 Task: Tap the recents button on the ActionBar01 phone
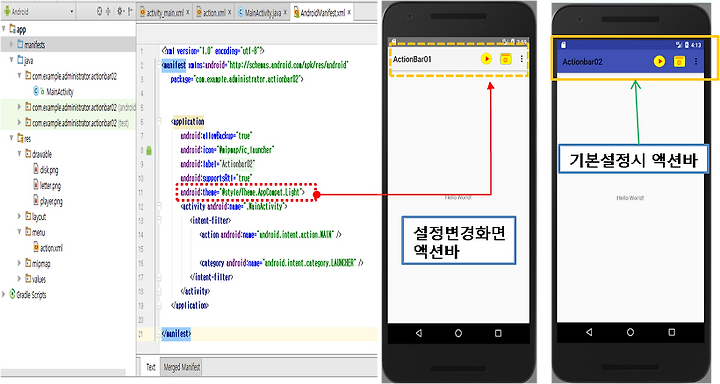click(x=498, y=333)
